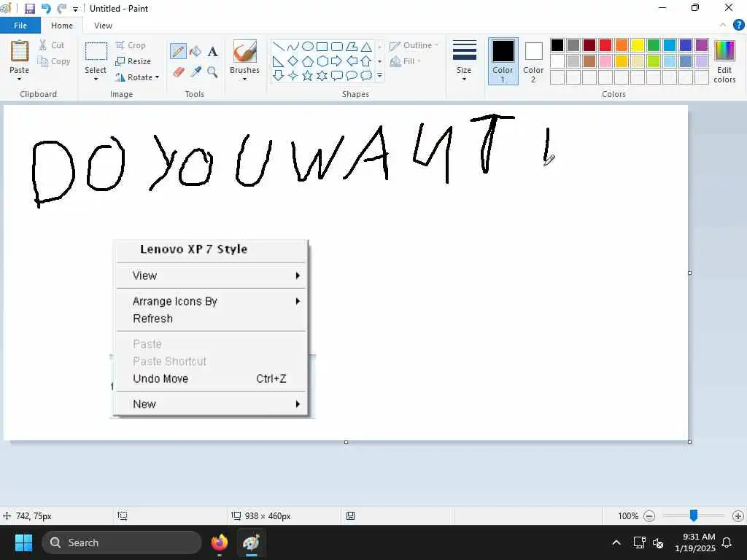This screenshot has width=747, height=560.
Task: Choose Undo Move in context menu
Action: pos(211,378)
